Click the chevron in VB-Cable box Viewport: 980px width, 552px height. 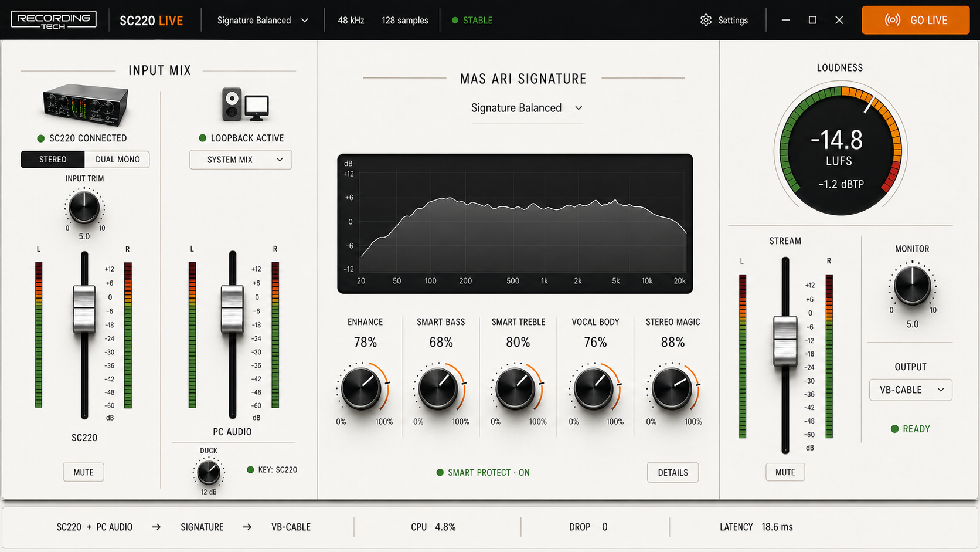941,390
